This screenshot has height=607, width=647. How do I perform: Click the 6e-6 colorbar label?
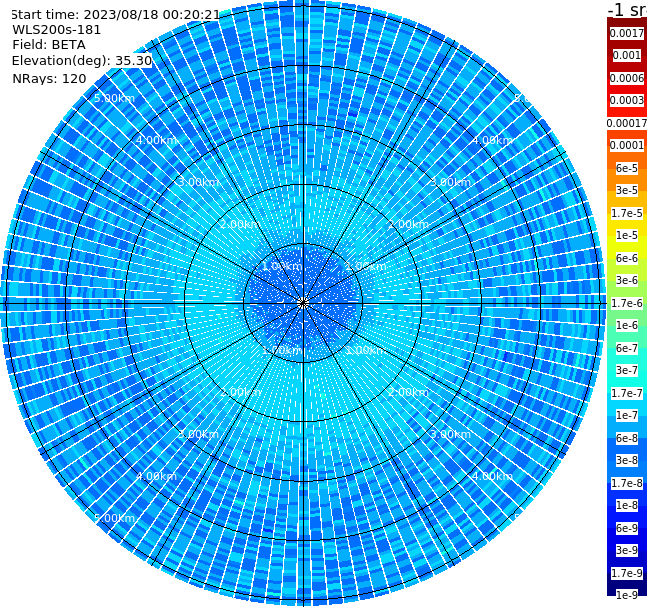point(627,258)
